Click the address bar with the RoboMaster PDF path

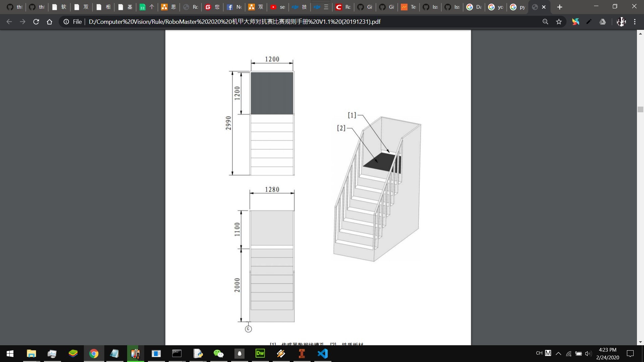[x=234, y=22]
